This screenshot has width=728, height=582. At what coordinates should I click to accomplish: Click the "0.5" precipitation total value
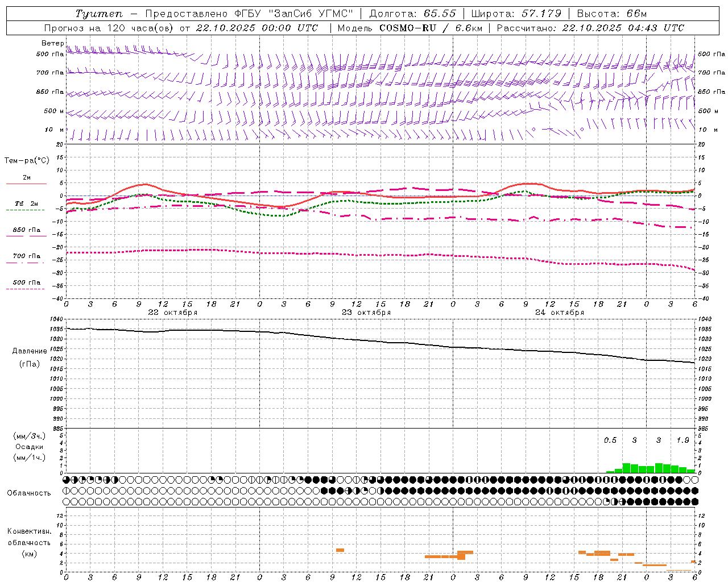pos(610,440)
